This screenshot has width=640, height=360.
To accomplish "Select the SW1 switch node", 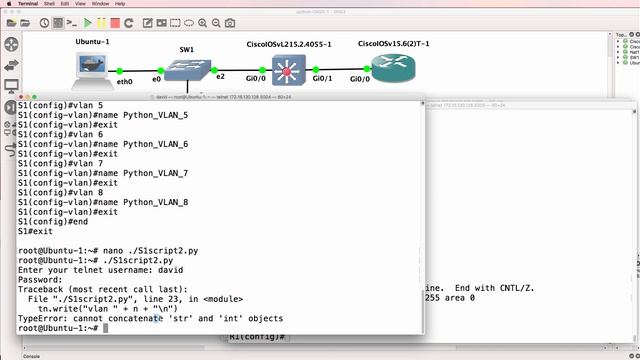I will click(188, 70).
